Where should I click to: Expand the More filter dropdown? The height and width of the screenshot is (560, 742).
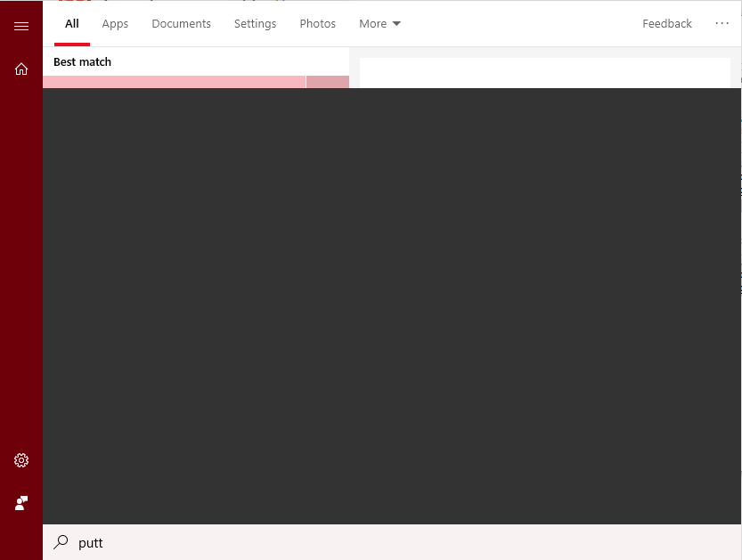pyautogui.click(x=379, y=23)
